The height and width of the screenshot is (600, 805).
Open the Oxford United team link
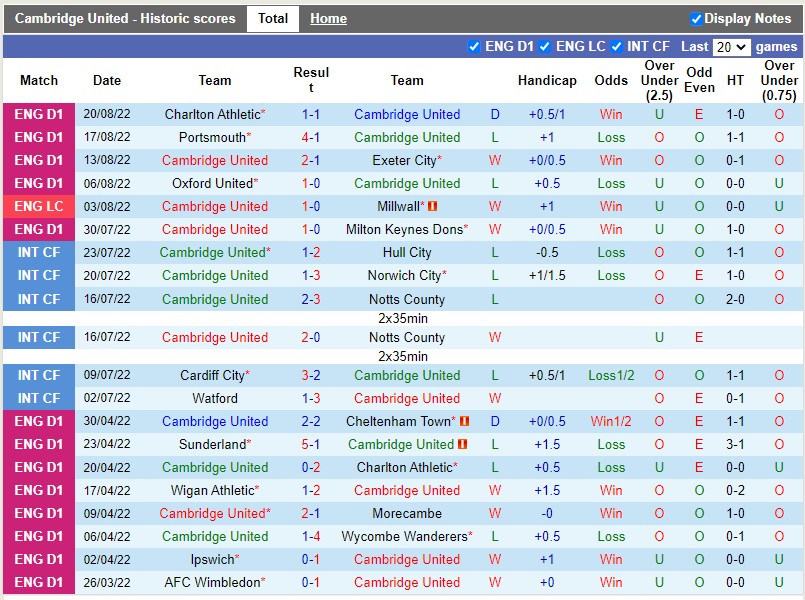[x=215, y=184]
